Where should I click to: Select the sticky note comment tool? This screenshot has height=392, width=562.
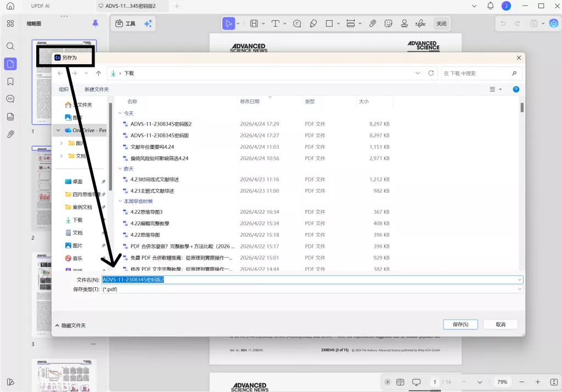coord(297,24)
